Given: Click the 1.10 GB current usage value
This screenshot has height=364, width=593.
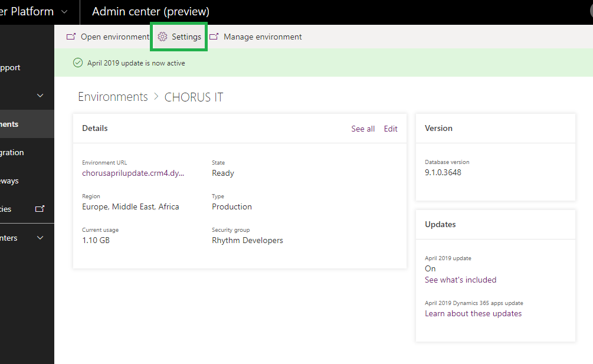Looking at the screenshot, I should click(96, 240).
